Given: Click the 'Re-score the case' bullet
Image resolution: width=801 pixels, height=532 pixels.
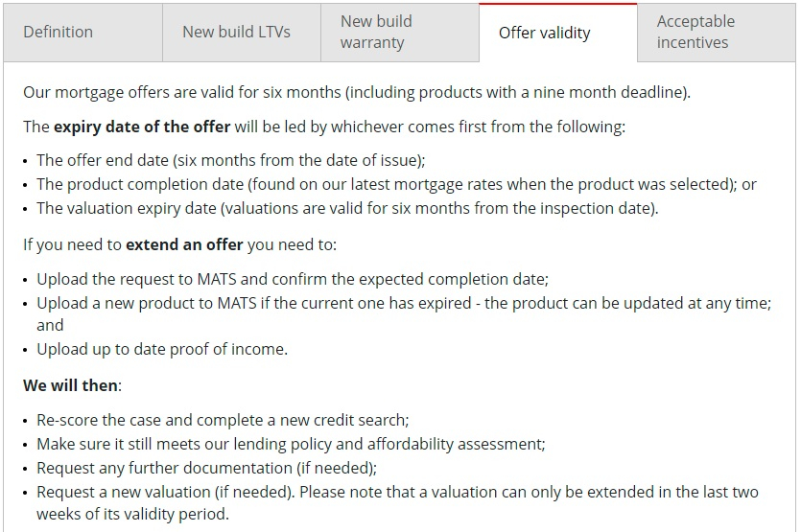Looking at the screenshot, I should click(223, 420).
